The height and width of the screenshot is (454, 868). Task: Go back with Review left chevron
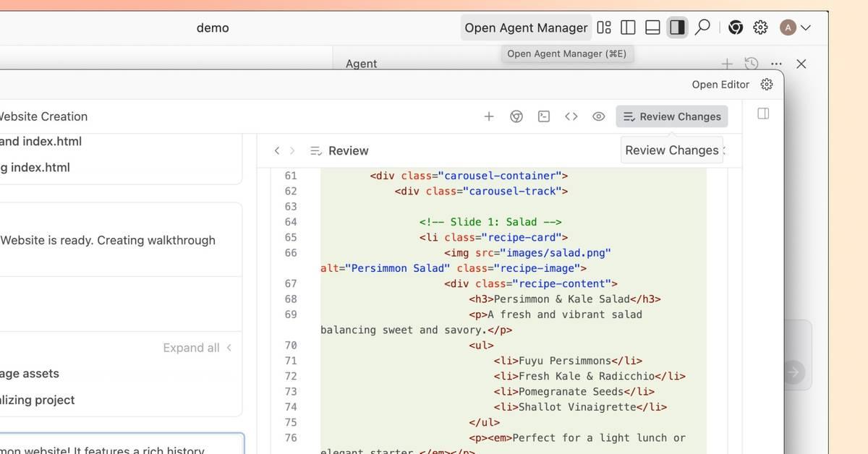pos(277,150)
